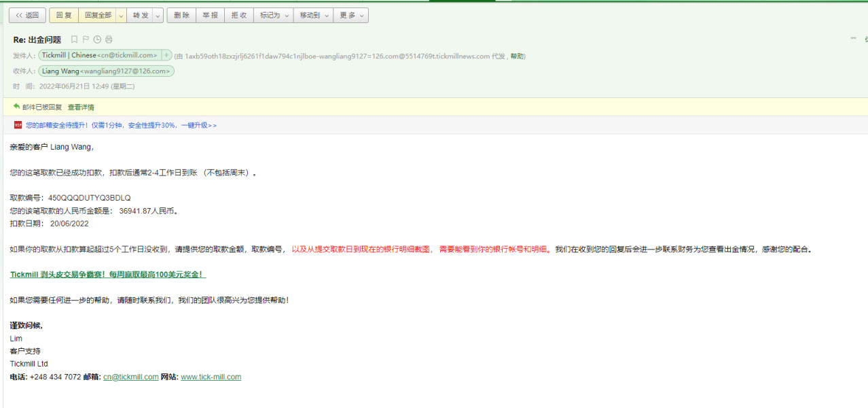Open the mailbox security upgrade link
This screenshot has width=868, height=408.
point(122,125)
